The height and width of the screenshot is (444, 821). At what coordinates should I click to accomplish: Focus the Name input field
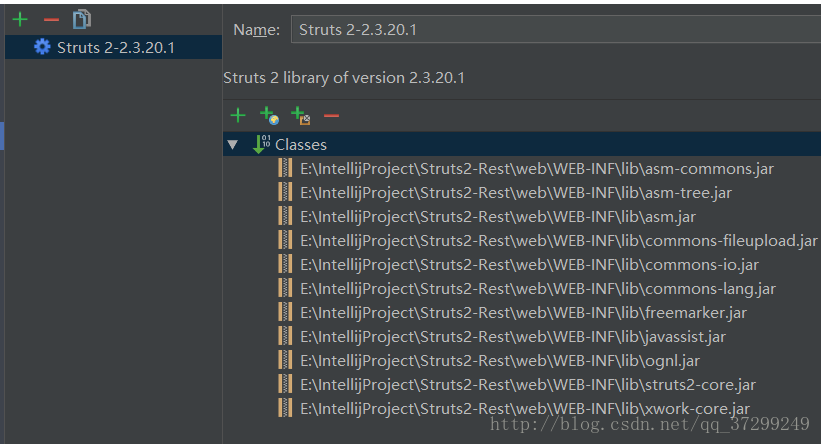point(556,29)
